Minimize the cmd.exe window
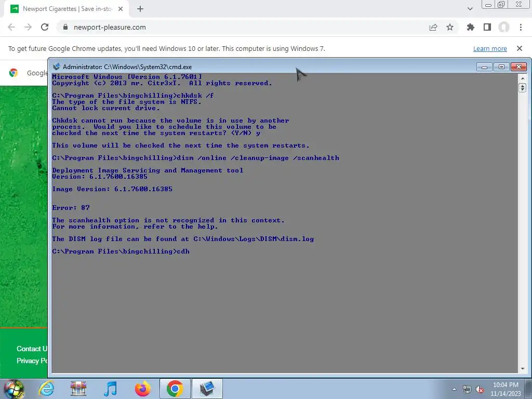This screenshot has height=399, width=532. pos(485,67)
